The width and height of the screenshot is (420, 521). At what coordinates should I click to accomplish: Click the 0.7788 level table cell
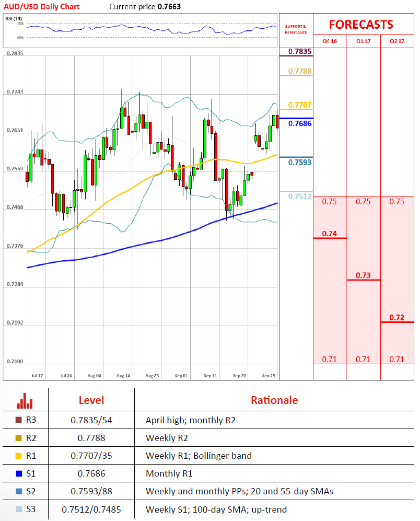(x=91, y=438)
